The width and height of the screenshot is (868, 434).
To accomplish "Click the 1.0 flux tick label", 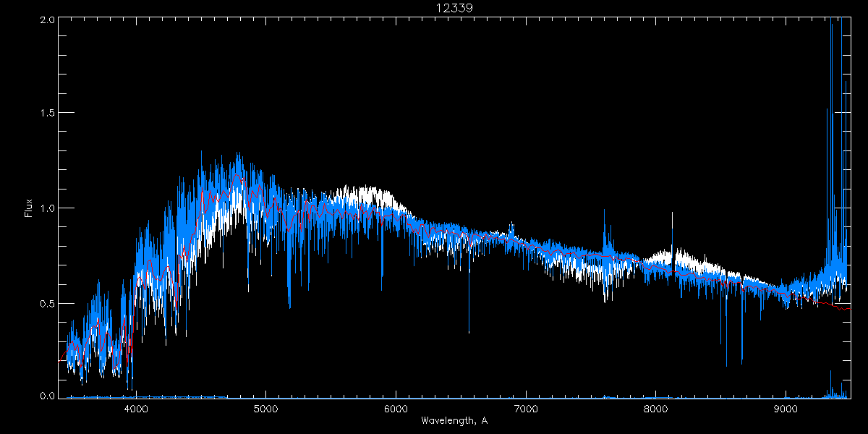I will (46, 208).
